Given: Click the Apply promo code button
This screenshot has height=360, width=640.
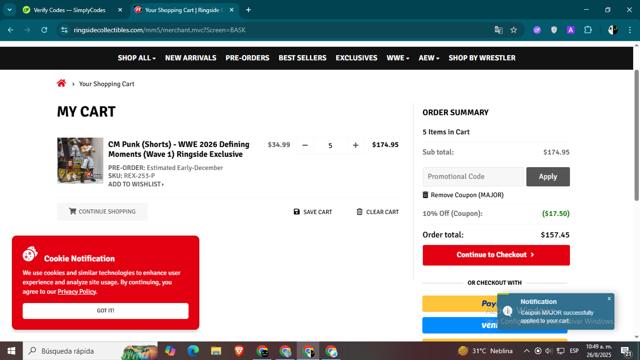Looking at the screenshot, I should (x=548, y=177).
